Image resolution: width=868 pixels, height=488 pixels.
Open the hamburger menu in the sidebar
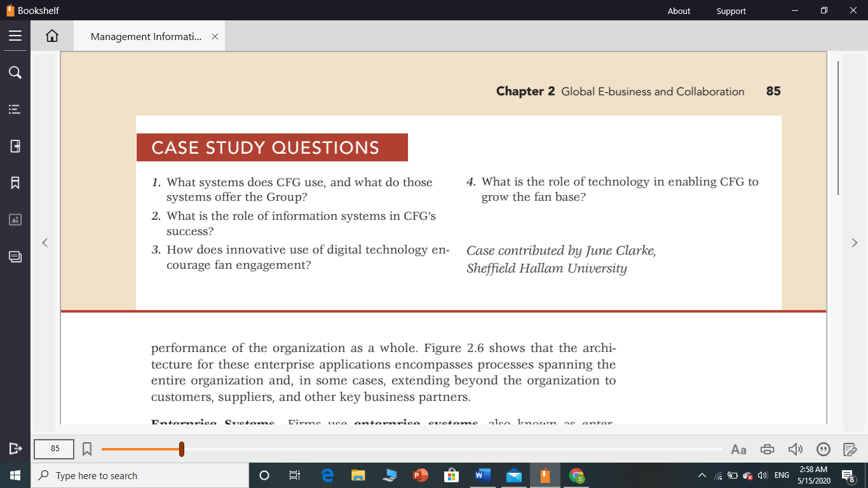15,36
